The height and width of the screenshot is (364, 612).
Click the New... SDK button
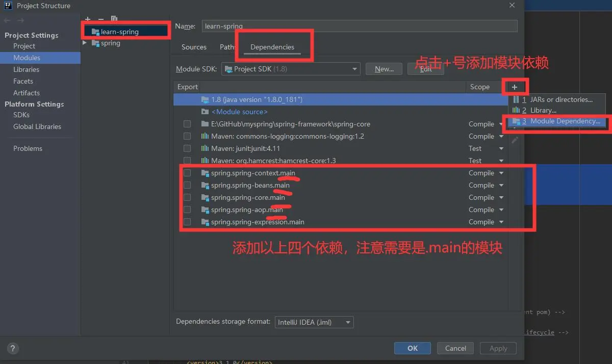tap(384, 69)
